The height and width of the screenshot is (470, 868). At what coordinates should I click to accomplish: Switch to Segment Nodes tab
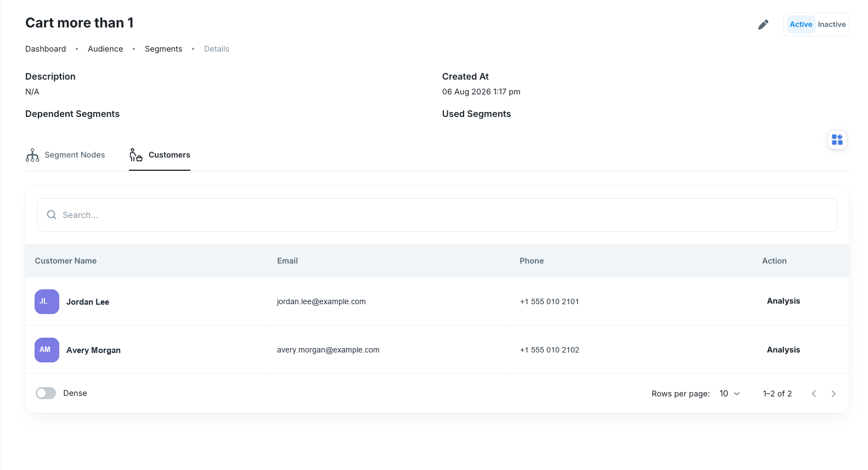65,155
